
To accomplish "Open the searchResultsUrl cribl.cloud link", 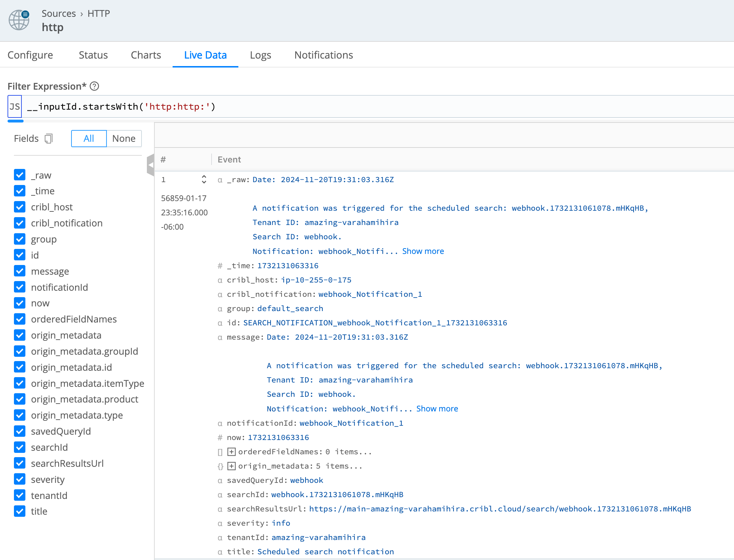I will point(500,509).
